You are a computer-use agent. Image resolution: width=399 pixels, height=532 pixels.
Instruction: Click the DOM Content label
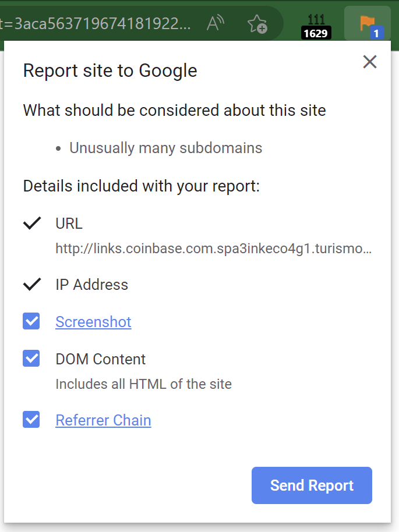(x=100, y=359)
